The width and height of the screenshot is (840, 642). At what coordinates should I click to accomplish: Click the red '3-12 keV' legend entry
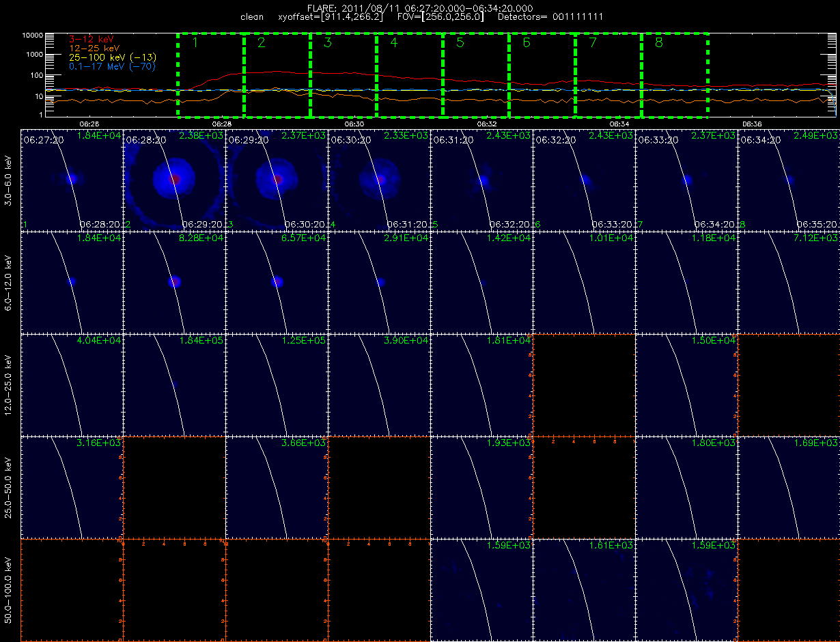coord(91,40)
